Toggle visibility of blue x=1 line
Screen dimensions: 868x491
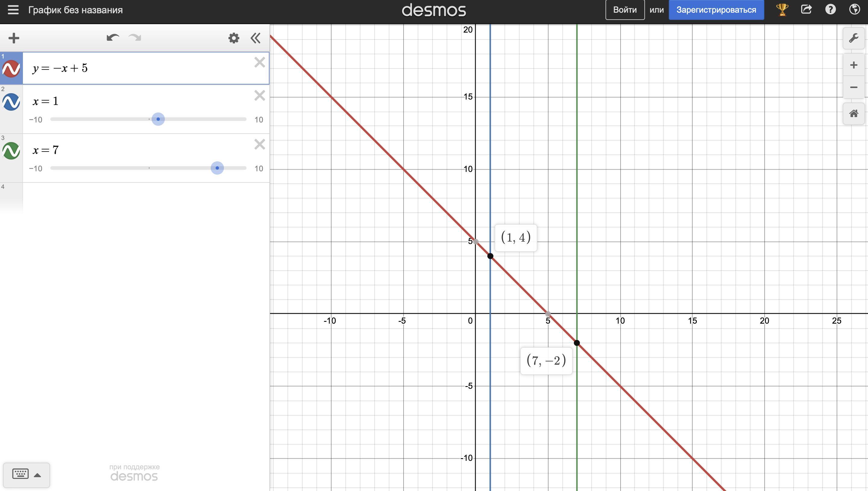pyautogui.click(x=11, y=102)
